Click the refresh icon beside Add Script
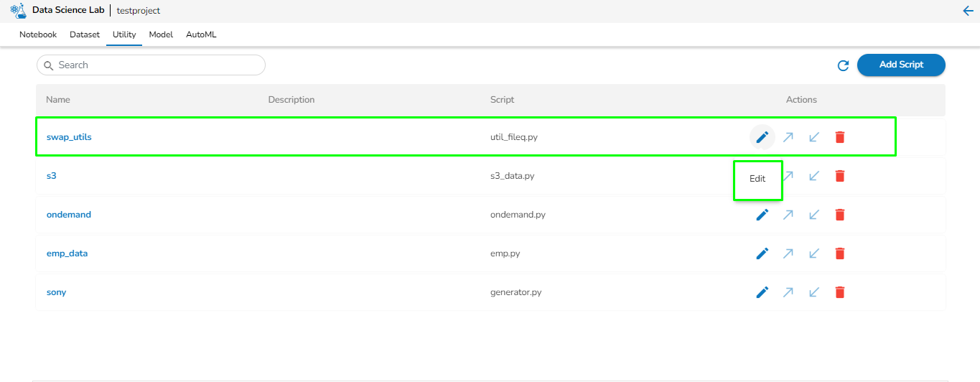Image resolution: width=980 pixels, height=382 pixels. pyautogui.click(x=844, y=65)
